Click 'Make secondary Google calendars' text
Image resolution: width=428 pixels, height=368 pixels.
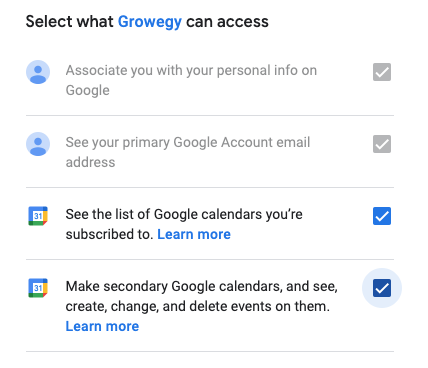tap(141, 286)
